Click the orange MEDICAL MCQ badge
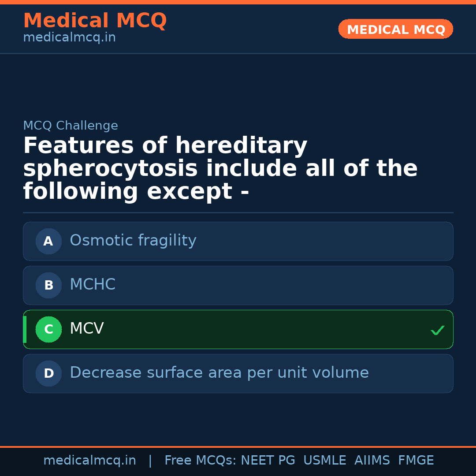The height and width of the screenshot is (476, 476). (x=395, y=29)
